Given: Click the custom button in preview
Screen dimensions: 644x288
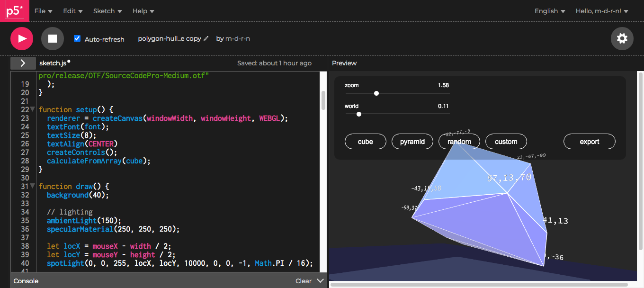Looking at the screenshot, I should click(x=506, y=142).
